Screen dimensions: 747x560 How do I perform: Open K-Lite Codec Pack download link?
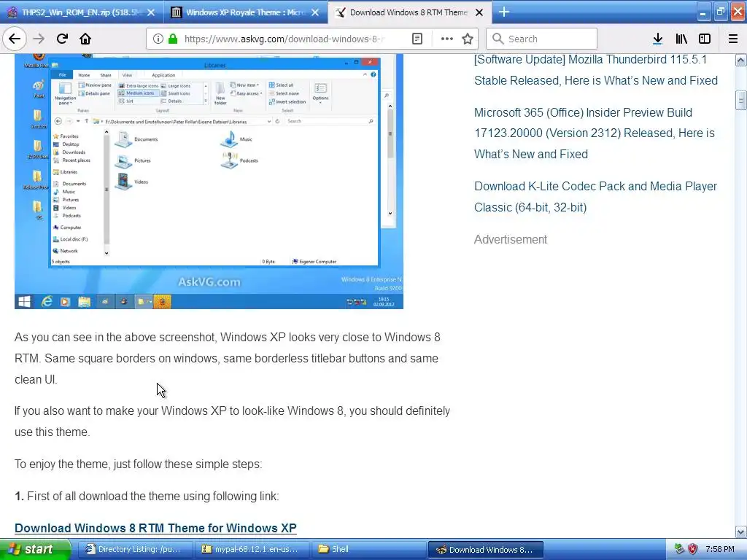tap(595, 196)
